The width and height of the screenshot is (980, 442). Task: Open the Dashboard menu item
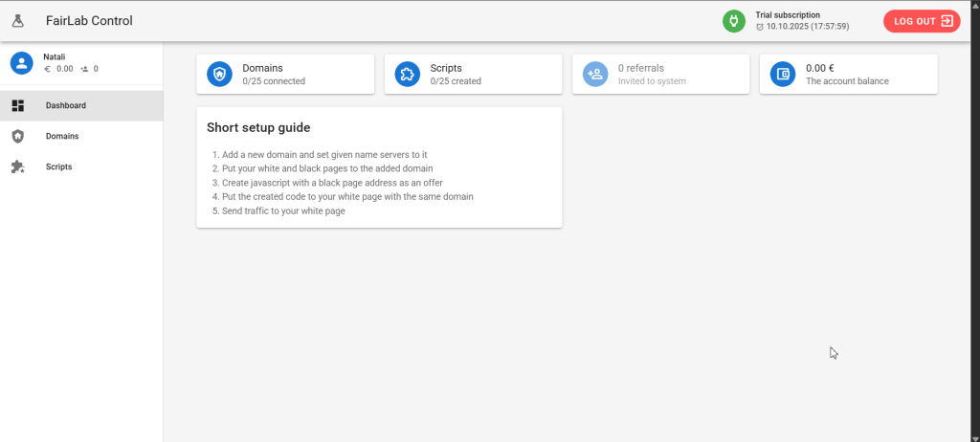pos(81,105)
